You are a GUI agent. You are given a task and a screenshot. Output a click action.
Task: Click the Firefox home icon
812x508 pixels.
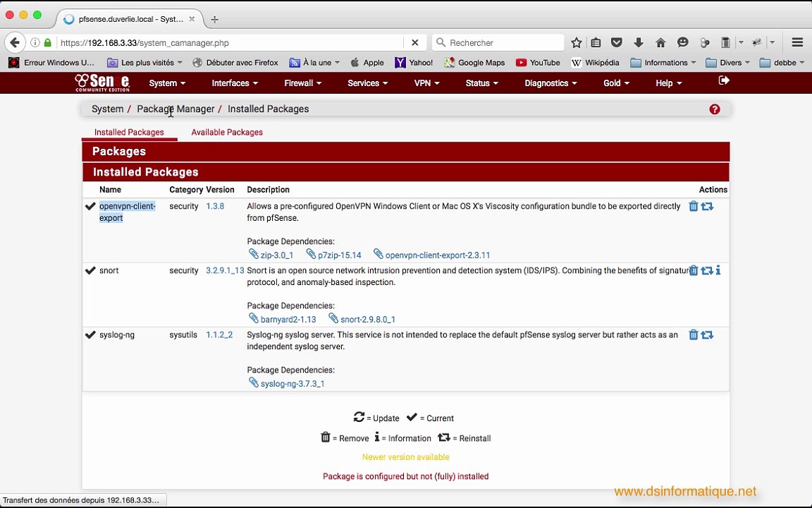660,43
